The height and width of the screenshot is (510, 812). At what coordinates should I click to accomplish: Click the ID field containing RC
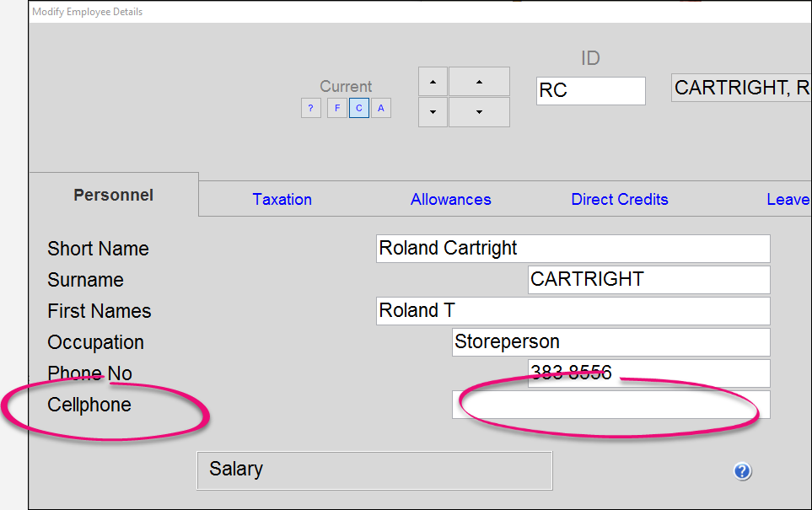pos(591,90)
